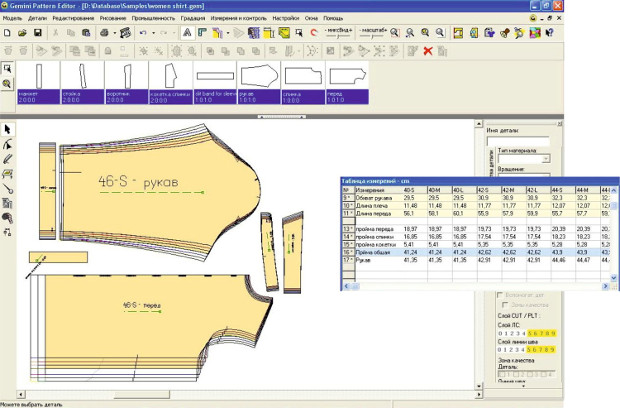Viewport: 620px width, 408px height.
Task: Click the Print icon in the toolbar
Action: 105,33
